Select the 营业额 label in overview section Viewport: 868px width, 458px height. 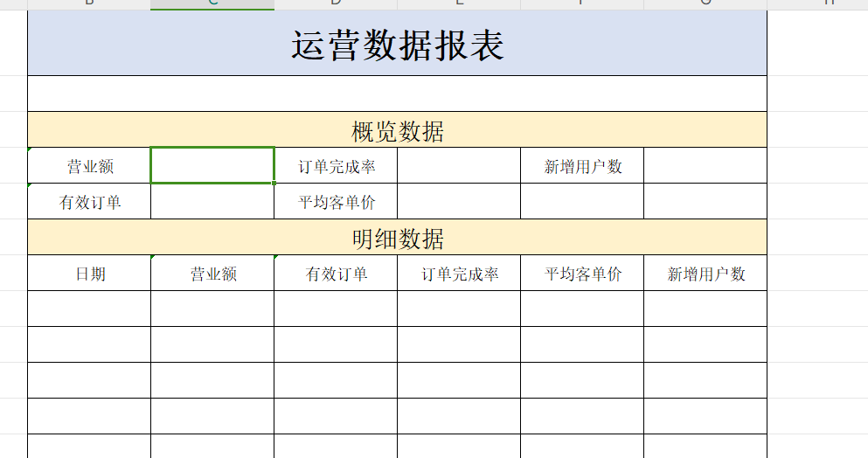click(x=90, y=166)
